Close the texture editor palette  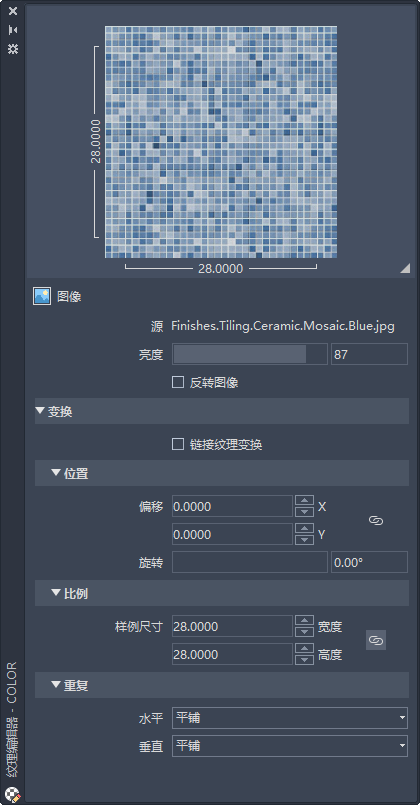(x=13, y=11)
